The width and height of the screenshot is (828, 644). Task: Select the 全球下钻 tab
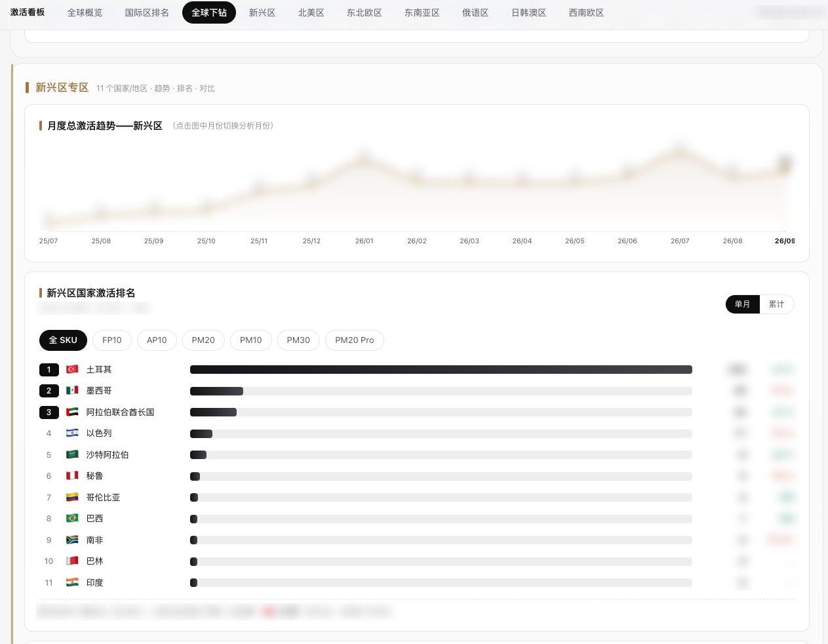[209, 12]
